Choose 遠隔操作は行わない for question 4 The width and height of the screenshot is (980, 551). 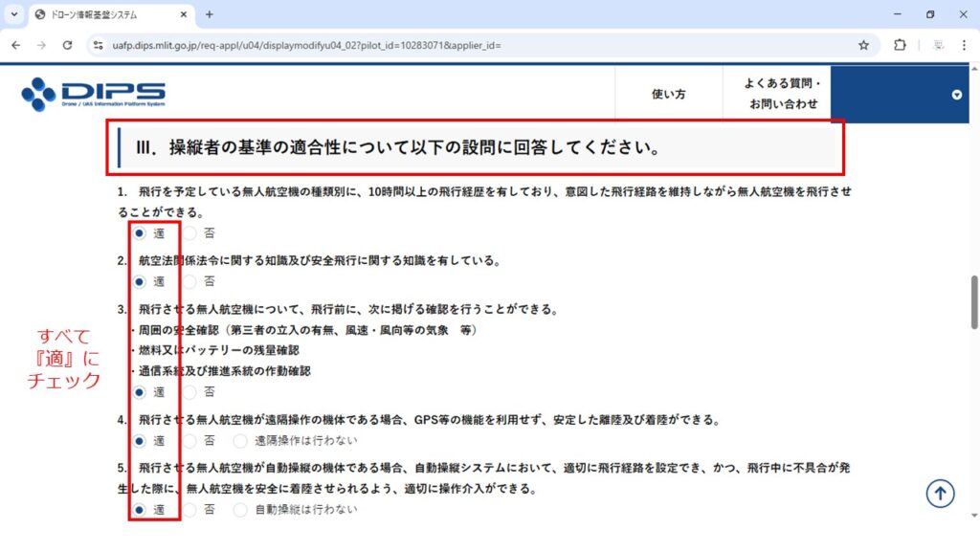240,441
